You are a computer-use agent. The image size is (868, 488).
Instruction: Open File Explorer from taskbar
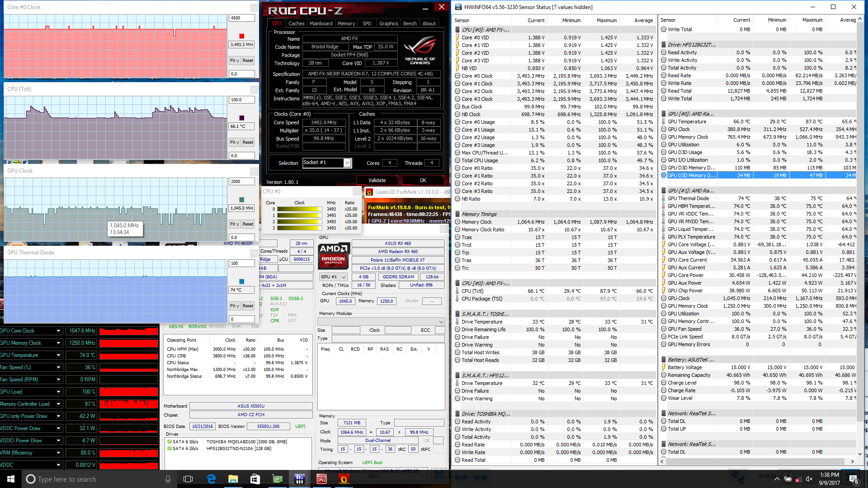pyautogui.click(x=233, y=479)
